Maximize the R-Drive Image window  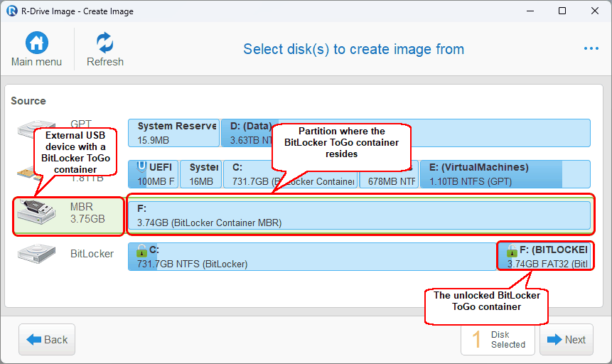[x=562, y=11]
